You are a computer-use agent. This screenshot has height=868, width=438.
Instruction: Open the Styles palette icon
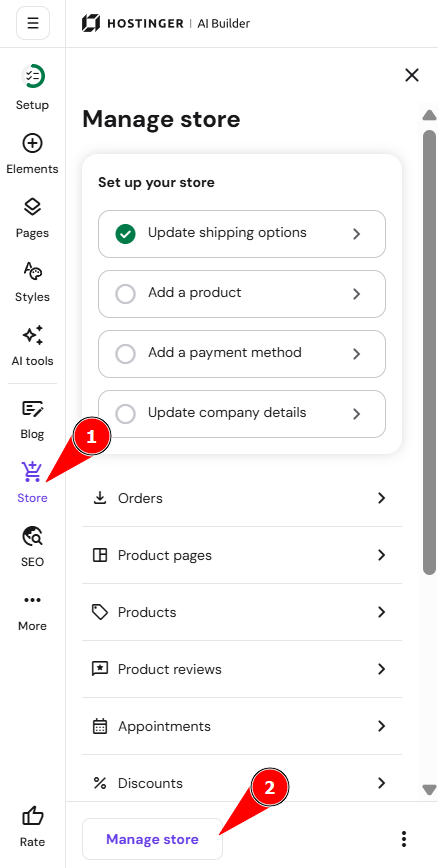(33, 271)
